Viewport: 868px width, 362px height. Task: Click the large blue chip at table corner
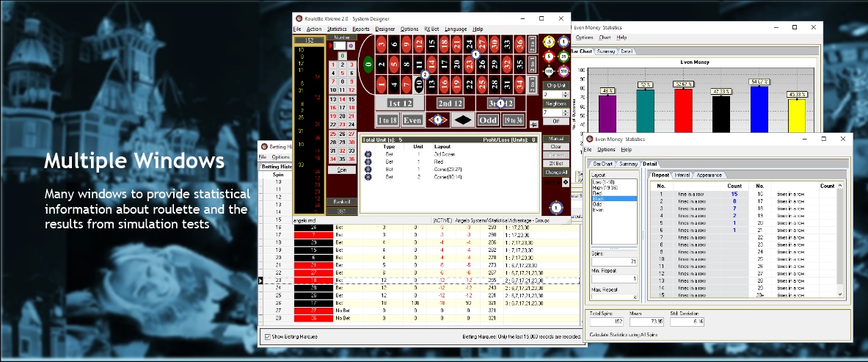coord(557,208)
